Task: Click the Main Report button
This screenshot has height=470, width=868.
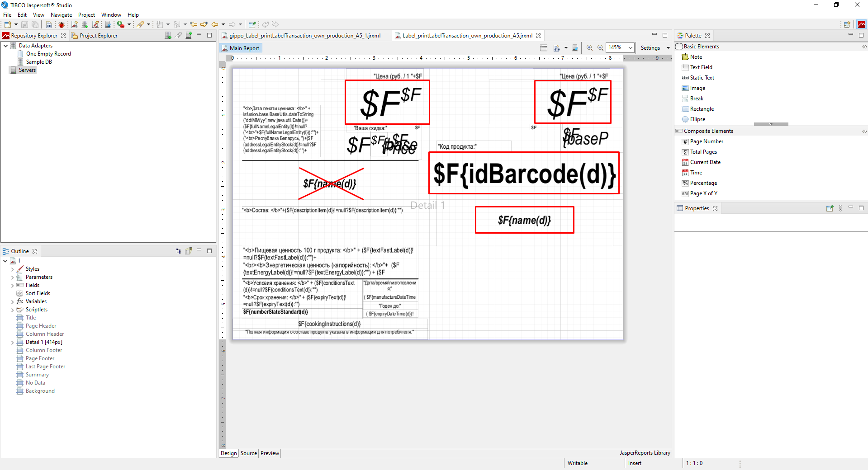Action: [x=240, y=48]
